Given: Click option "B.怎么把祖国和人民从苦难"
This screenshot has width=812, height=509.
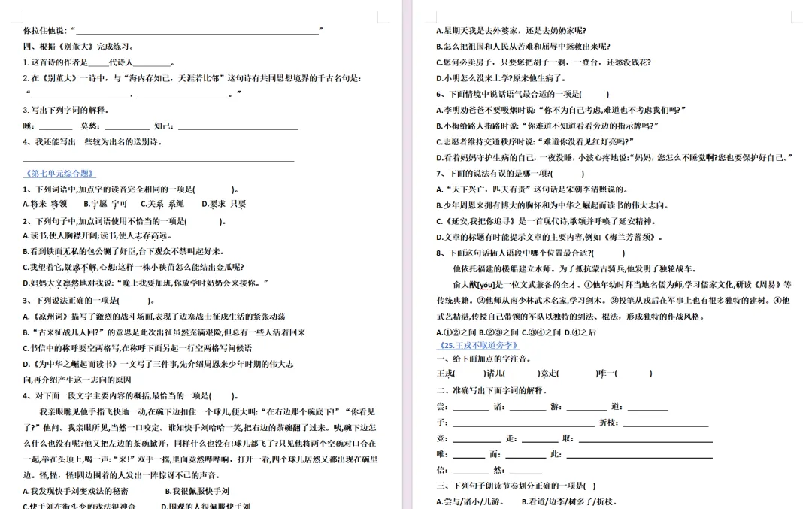Looking at the screenshot, I should (x=523, y=47).
